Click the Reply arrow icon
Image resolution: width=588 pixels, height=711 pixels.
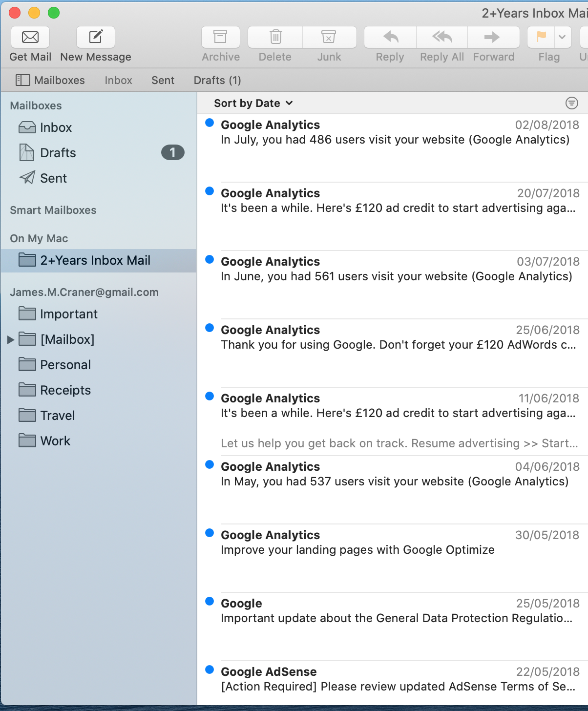click(x=390, y=37)
